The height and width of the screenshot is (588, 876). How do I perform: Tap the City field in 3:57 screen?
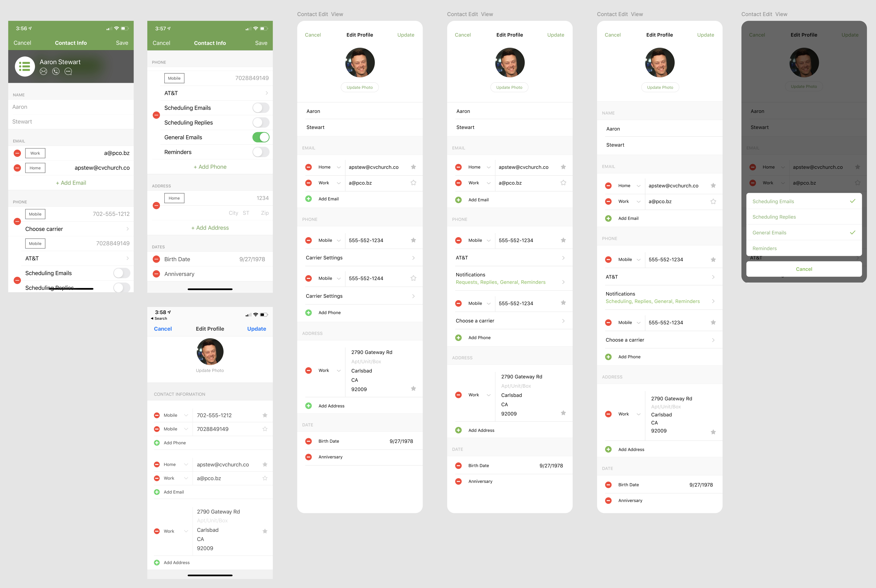[233, 213]
